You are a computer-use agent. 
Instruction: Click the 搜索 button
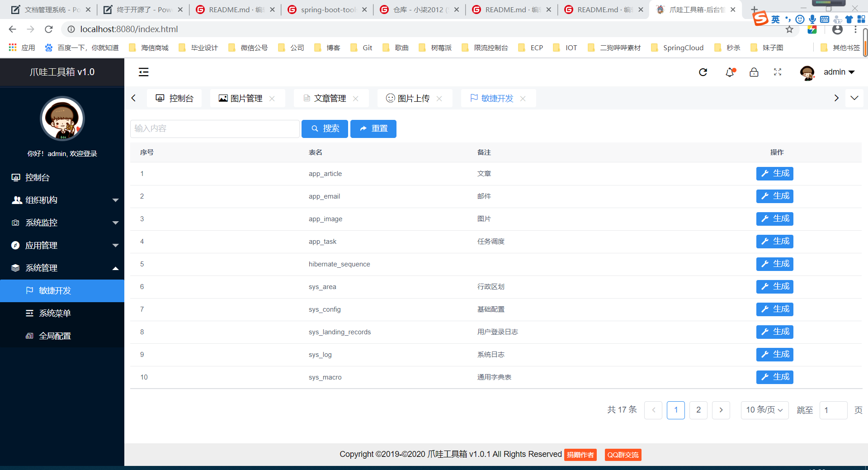(x=325, y=129)
